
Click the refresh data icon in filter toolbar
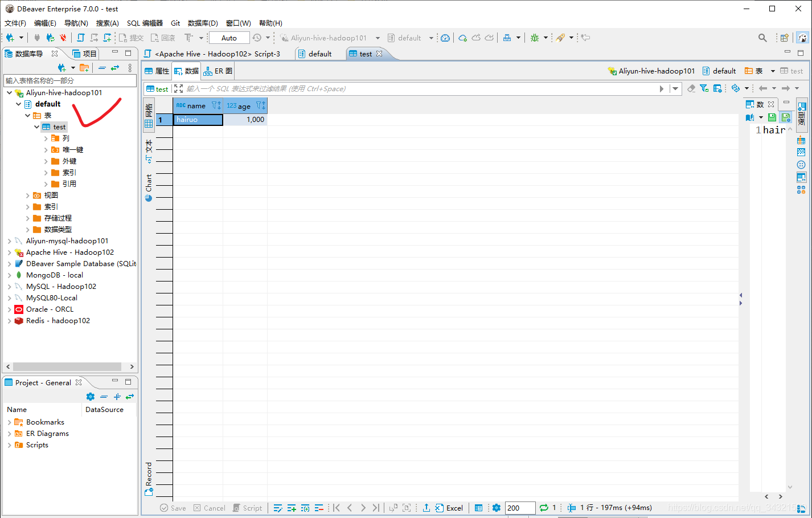[736, 88]
